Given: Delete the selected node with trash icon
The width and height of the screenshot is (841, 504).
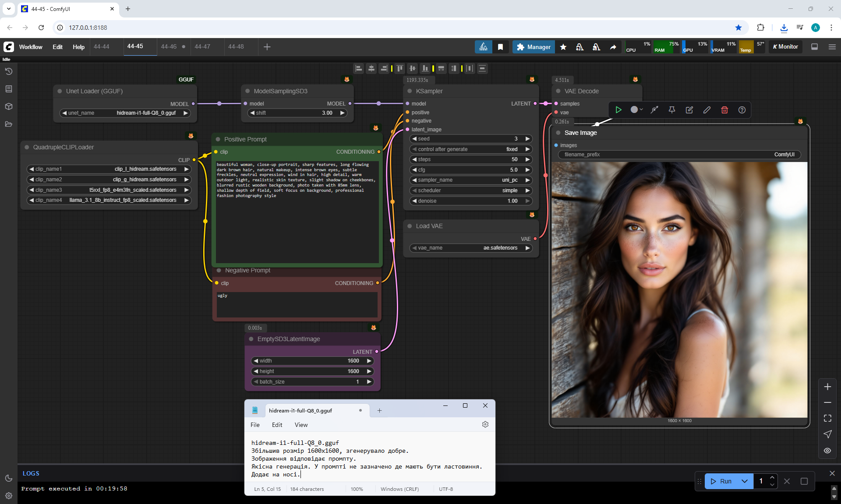Looking at the screenshot, I should (724, 110).
